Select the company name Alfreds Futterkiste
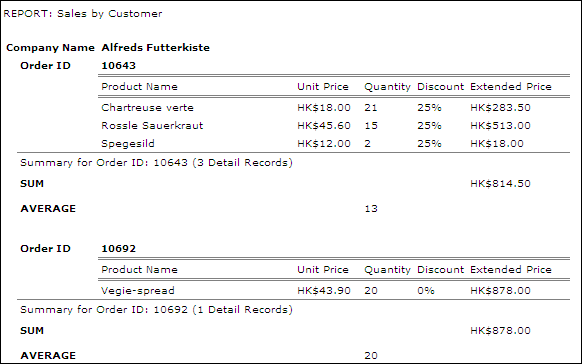Screen dimensions: 582x364 pos(156,47)
